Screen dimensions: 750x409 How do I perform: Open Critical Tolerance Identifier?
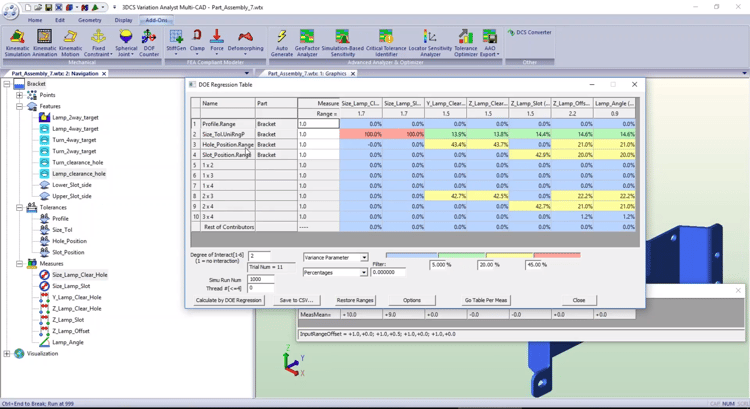tap(386, 43)
